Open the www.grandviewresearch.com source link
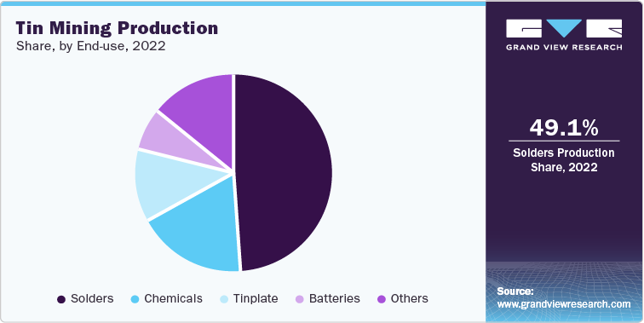 564,304
